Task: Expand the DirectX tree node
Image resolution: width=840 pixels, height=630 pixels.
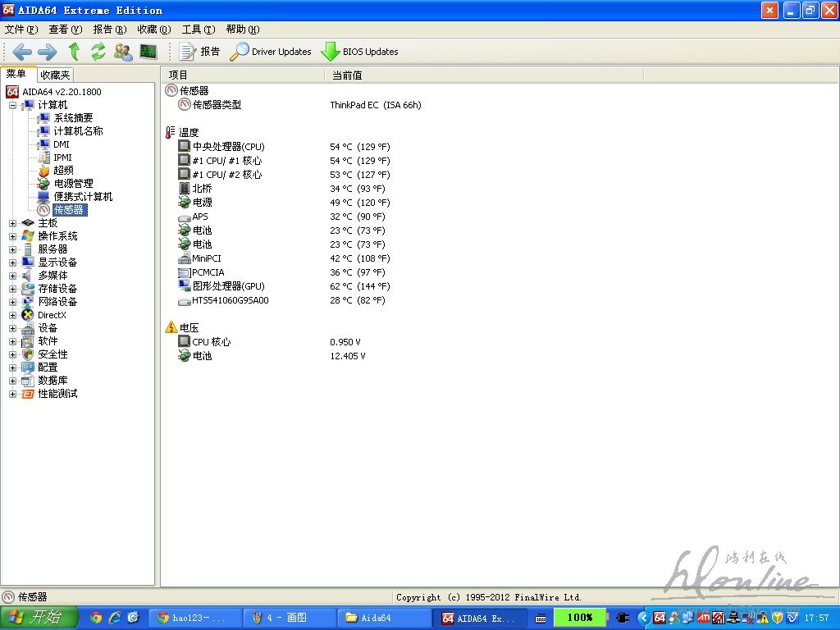Action: [x=13, y=315]
